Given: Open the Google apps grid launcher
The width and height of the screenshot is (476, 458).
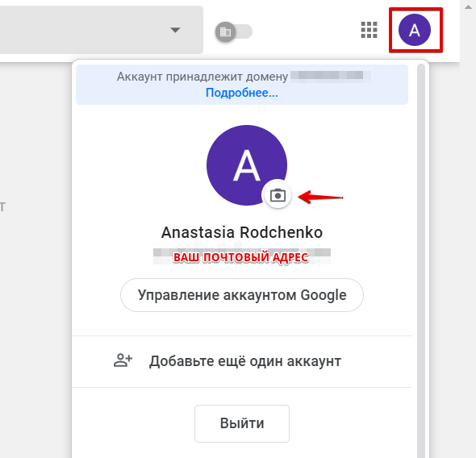Looking at the screenshot, I should (369, 30).
